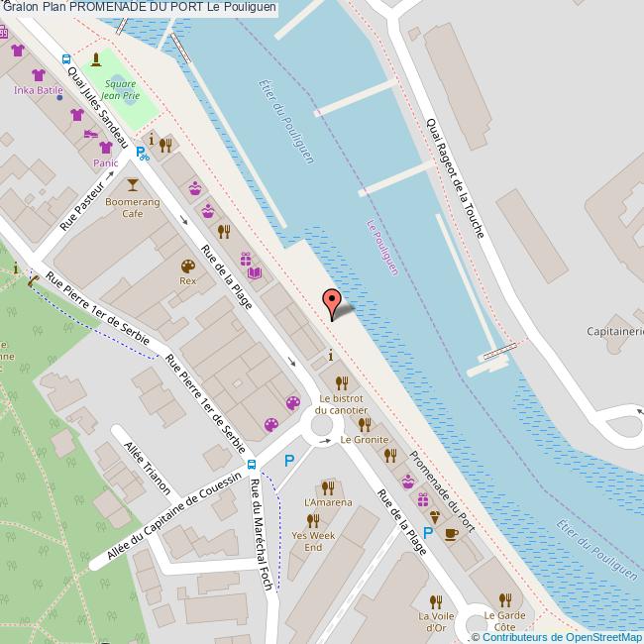Click the Inka Batile shop label
The height and width of the screenshot is (644, 644).
point(39,90)
